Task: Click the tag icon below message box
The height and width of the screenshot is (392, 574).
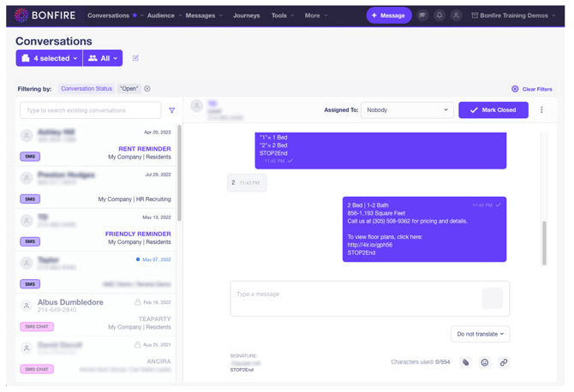Action: point(466,363)
